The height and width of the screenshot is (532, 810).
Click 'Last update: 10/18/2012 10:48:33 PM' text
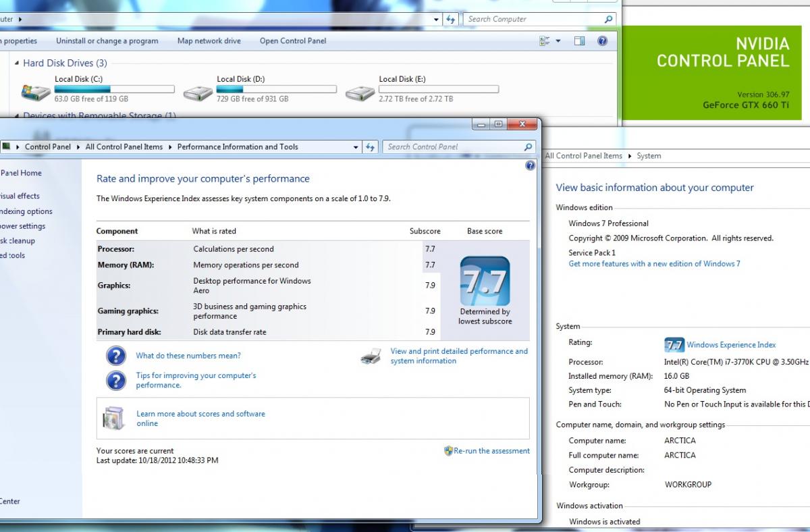coord(157,460)
